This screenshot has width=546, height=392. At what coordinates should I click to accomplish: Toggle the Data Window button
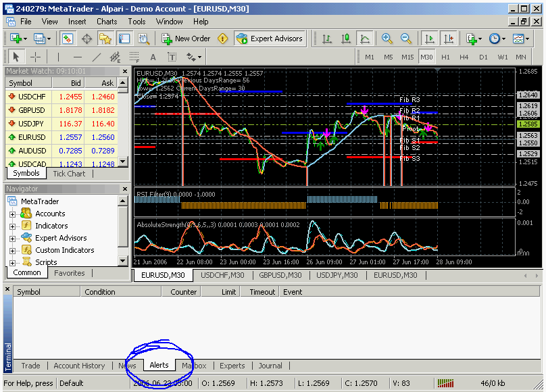click(86, 39)
